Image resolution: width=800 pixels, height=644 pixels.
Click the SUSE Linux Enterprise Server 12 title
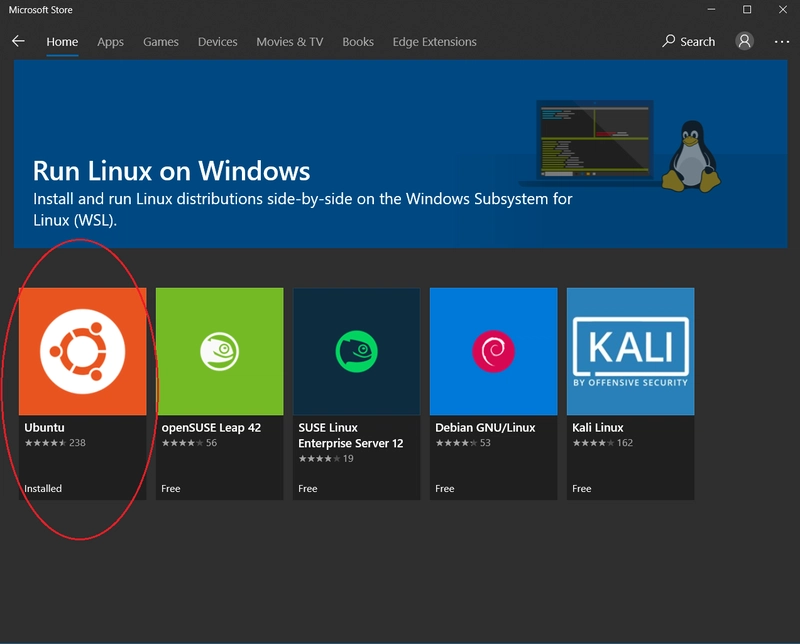click(x=351, y=435)
